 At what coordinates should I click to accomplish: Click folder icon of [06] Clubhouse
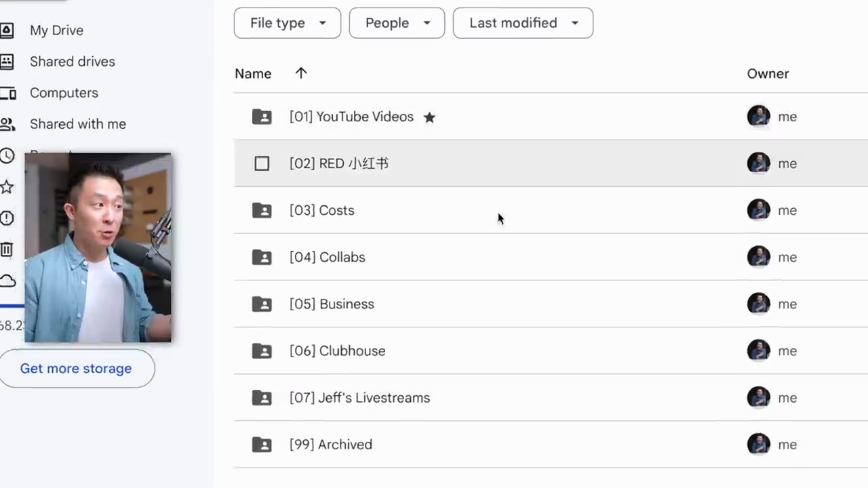262,350
